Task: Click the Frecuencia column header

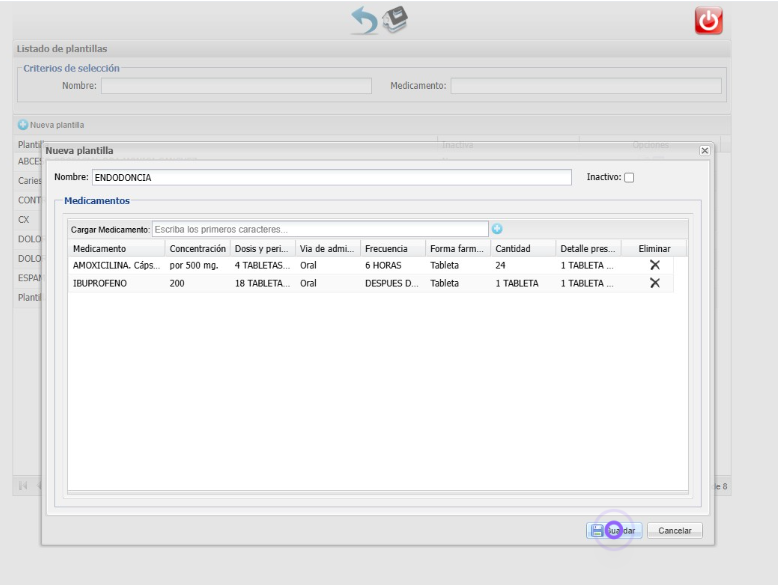Action: 386,248
